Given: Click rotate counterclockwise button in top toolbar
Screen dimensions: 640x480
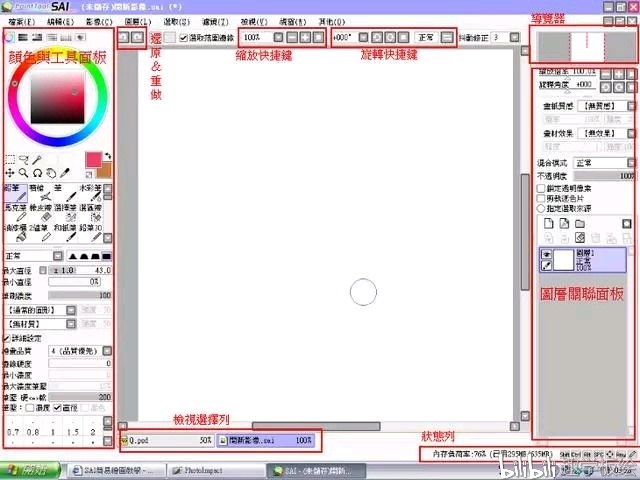Looking at the screenshot, I should [377, 38].
